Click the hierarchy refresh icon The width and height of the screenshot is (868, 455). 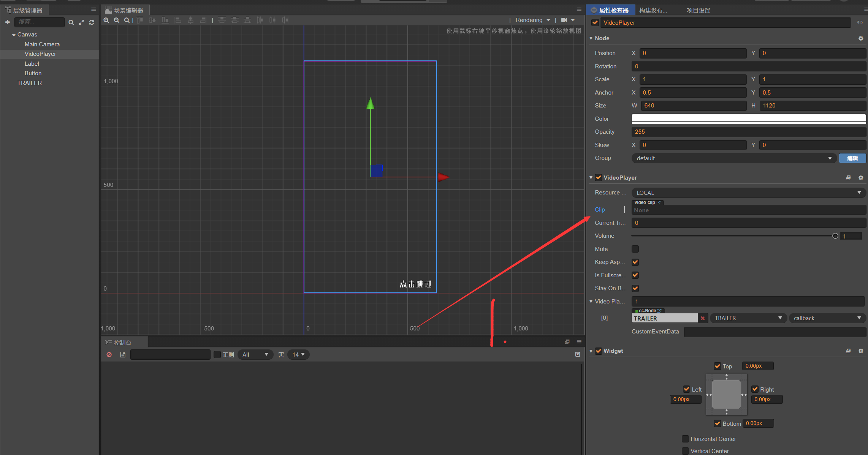point(92,22)
